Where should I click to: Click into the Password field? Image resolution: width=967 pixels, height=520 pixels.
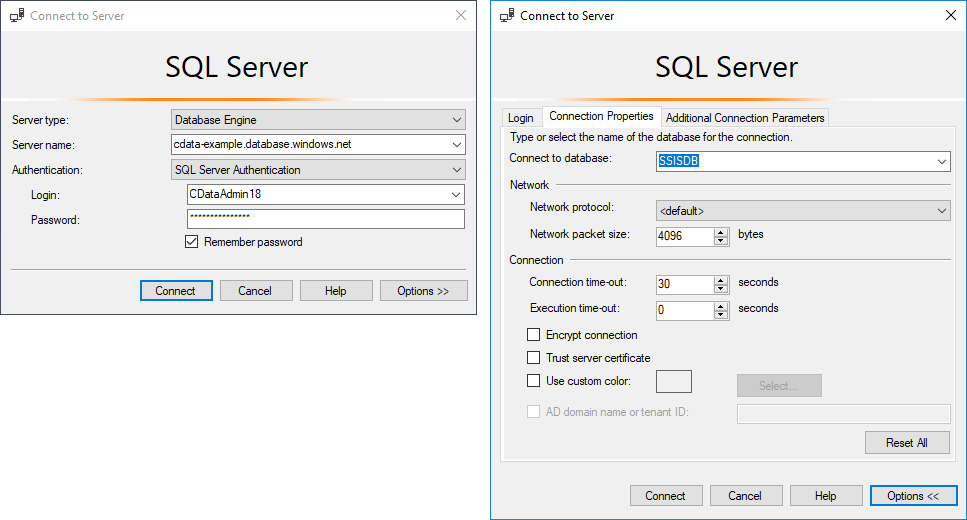tap(325, 219)
